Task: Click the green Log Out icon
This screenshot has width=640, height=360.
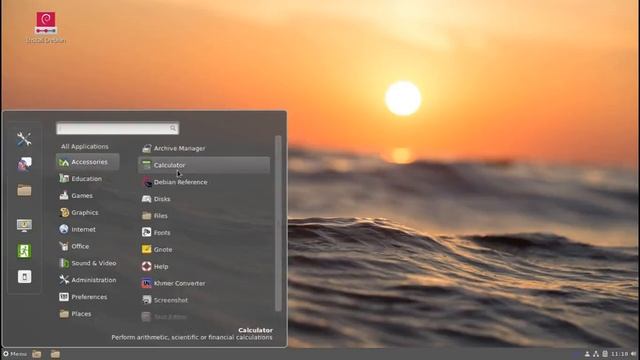Action: coord(24,251)
